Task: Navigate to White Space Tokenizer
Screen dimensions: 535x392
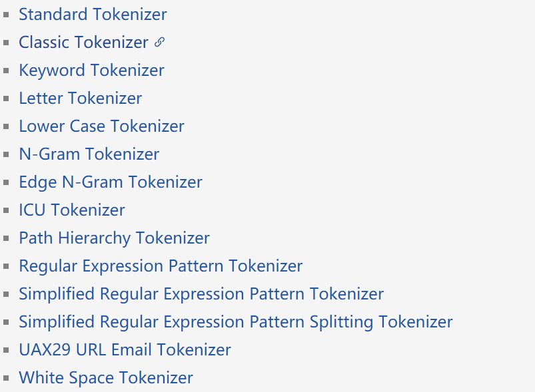Action: coord(106,377)
